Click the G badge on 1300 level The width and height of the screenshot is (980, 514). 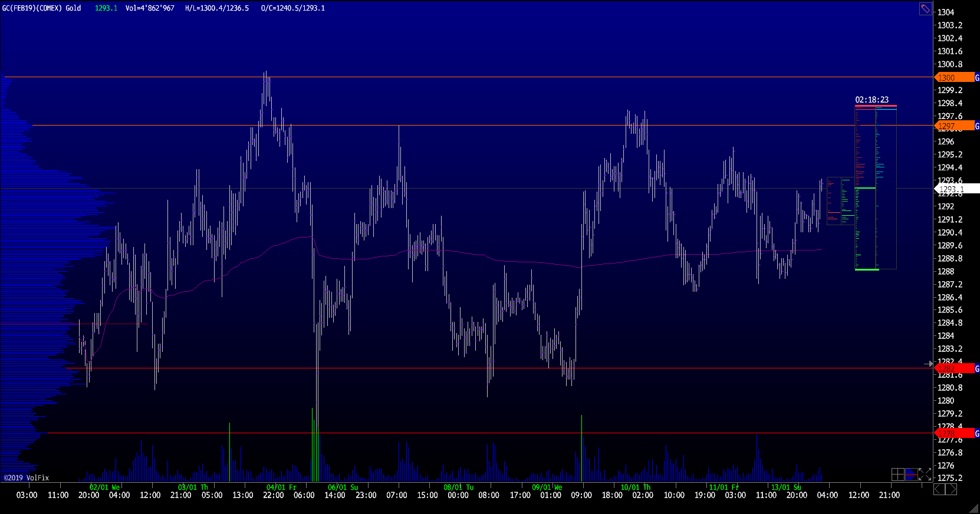(x=976, y=78)
